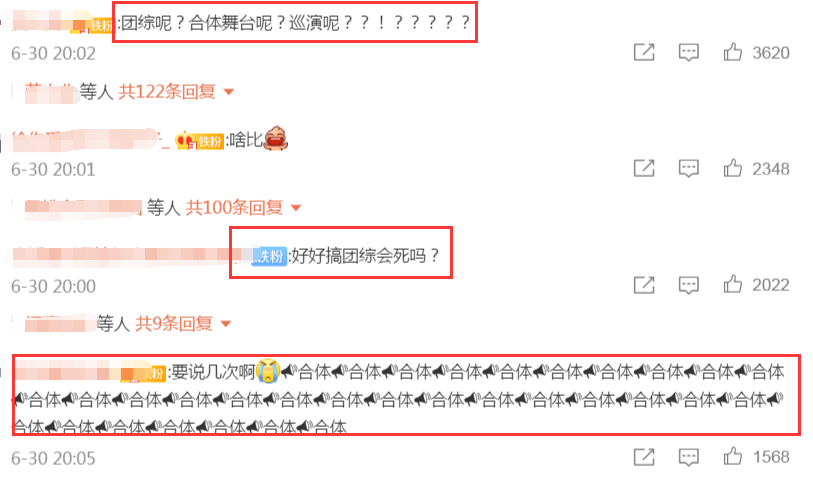Viewport: 813px width, 477px height.
Task: Reply to the 6-30 20:02 comment
Action: tap(689, 52)
